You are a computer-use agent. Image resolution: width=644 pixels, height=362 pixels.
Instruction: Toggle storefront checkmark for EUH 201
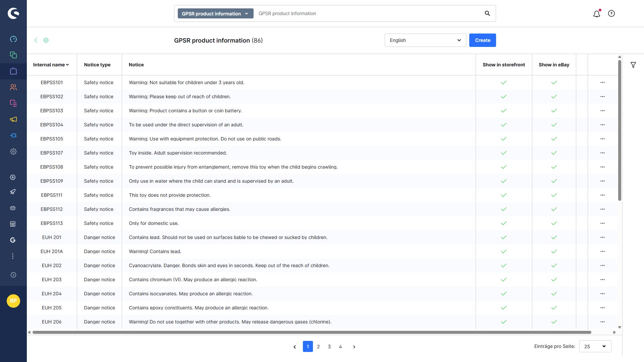click(504, 237)
